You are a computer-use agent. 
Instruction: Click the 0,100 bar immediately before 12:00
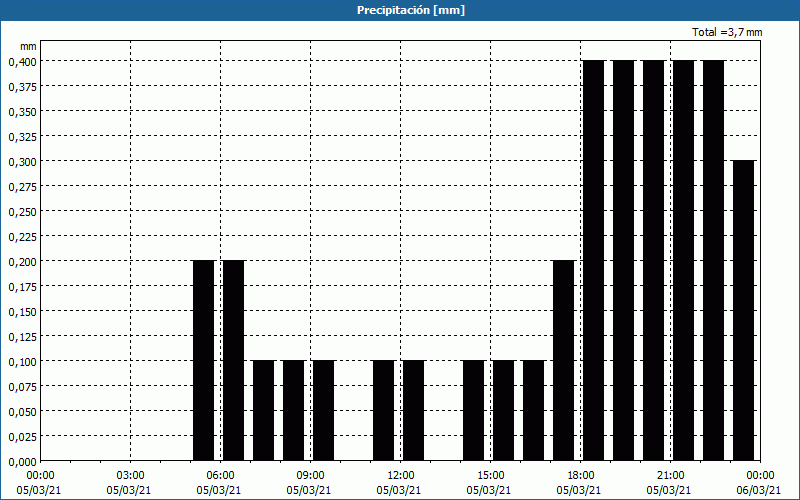(x=384, y=411)
